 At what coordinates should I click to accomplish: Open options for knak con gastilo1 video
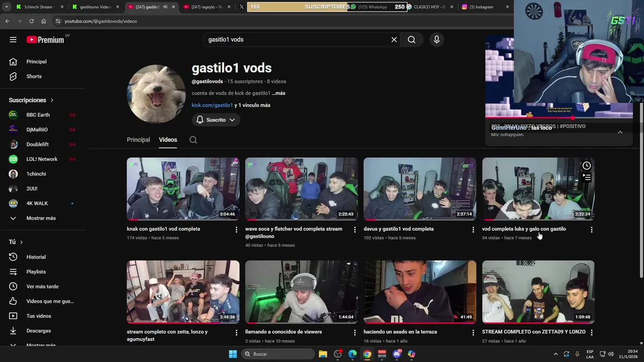coord(236,230)
